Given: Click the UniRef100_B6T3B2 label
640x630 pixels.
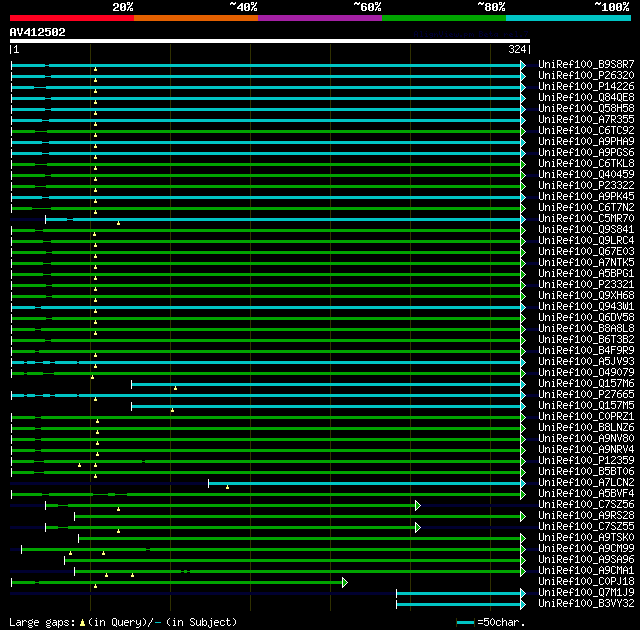Looking at the screenshot, I should tap(586, 340).
